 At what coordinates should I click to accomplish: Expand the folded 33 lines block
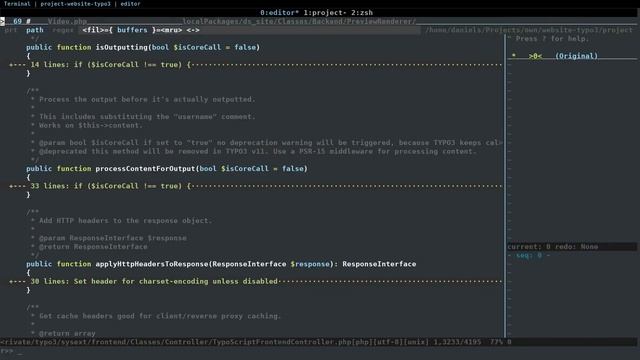click(256, 186)
